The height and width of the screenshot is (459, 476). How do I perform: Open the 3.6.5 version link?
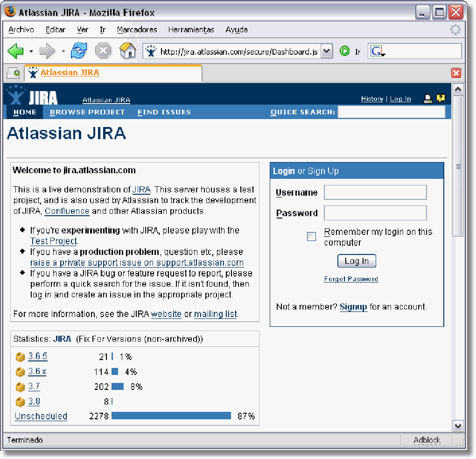(38, 356)
